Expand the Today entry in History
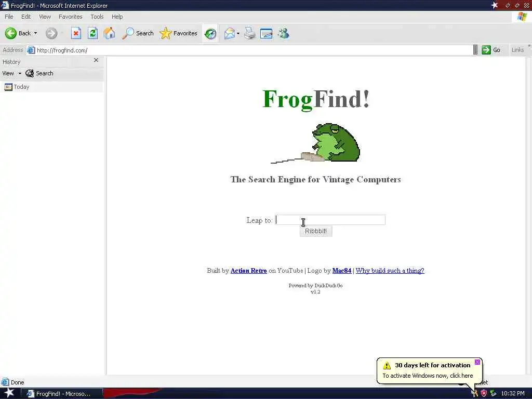Viewport: 532px width, 399px height. coord(17,87)
